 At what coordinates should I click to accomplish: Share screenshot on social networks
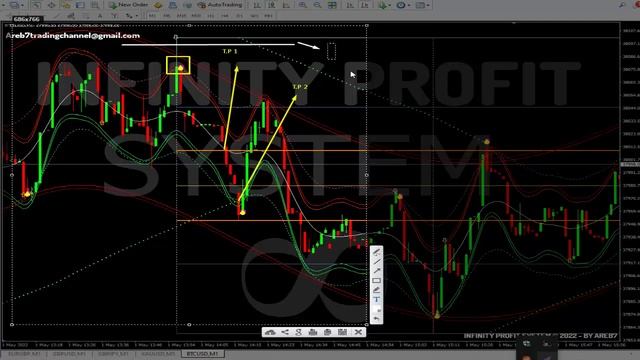pos(285,332)
